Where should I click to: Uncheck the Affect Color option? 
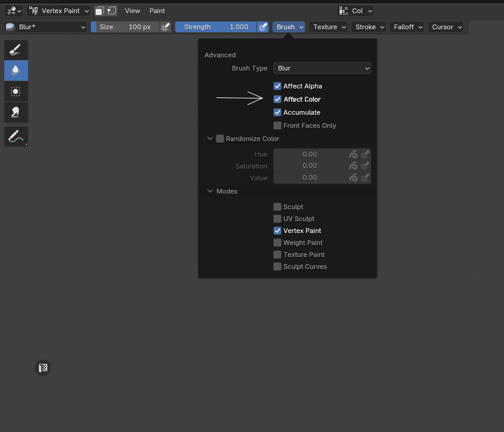coord(277,99)
